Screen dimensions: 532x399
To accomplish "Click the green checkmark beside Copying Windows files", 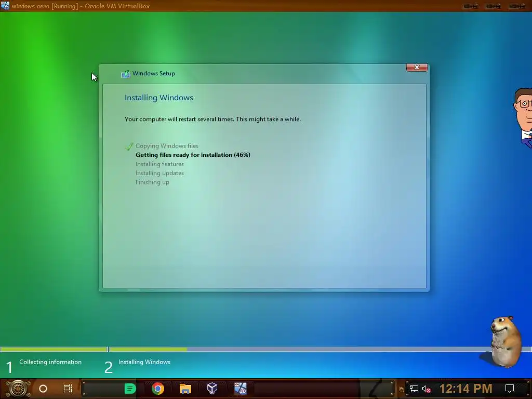I will coord(129,146).
